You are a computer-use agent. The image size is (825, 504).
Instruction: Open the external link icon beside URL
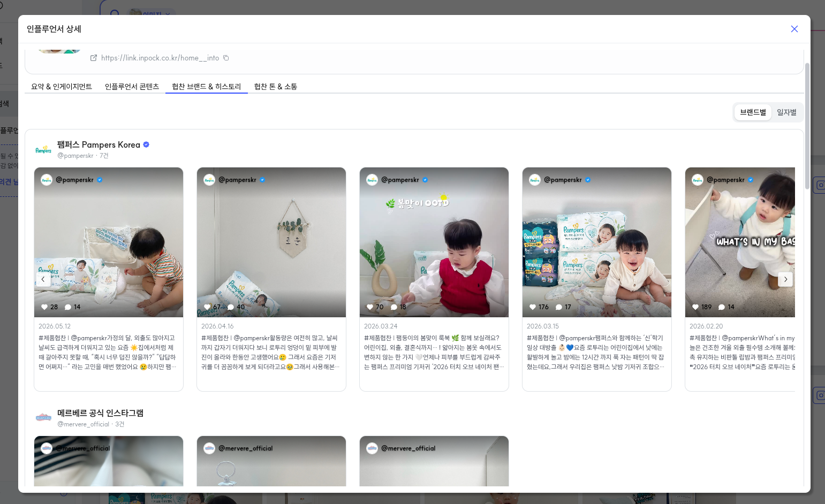(x=94, y=58)
